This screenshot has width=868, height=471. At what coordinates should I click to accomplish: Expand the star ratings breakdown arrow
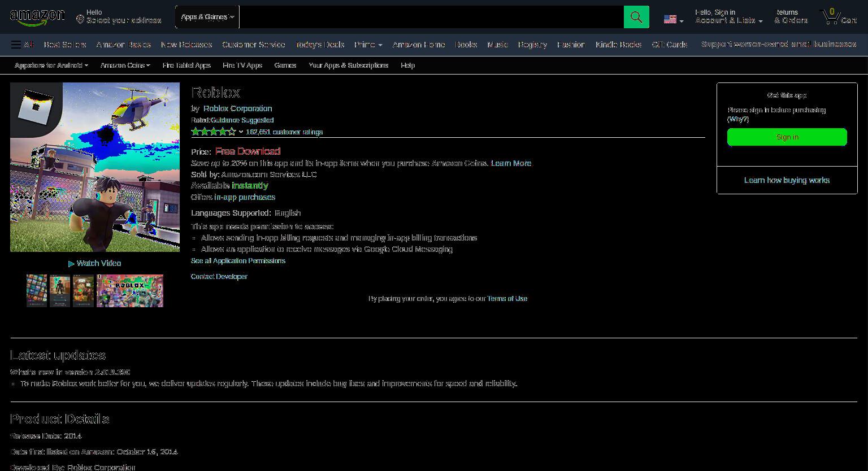[241, 132]
